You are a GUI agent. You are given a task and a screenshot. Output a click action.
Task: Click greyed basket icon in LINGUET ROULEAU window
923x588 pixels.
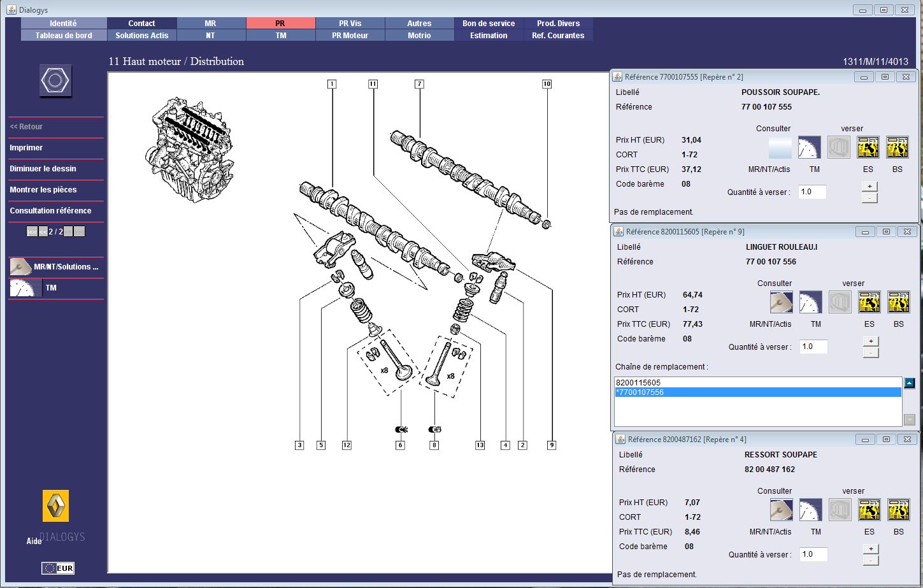coord(840,302)
